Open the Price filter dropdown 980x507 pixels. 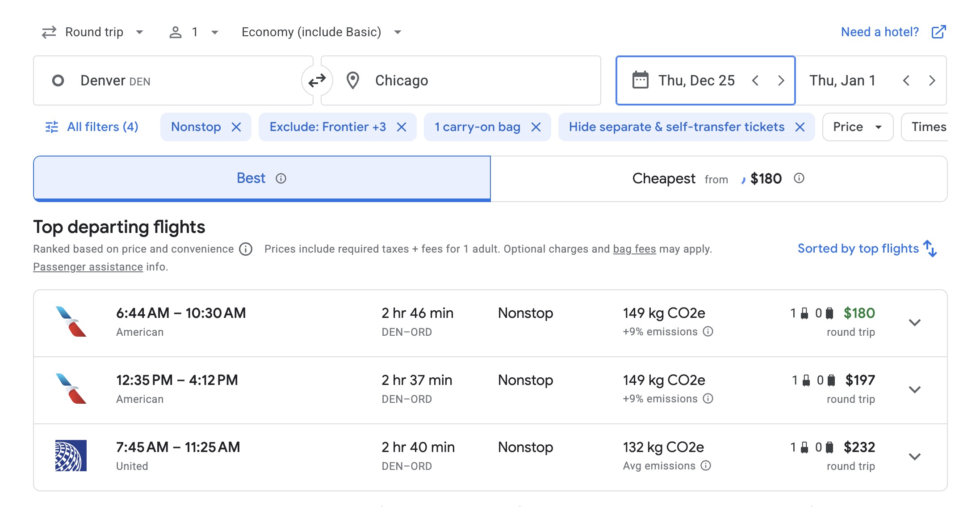click(x=857, y=127)
